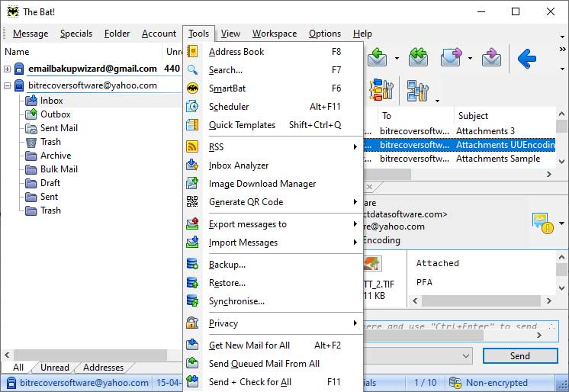
Task: Open the Help menu
Action: [362, 34]
